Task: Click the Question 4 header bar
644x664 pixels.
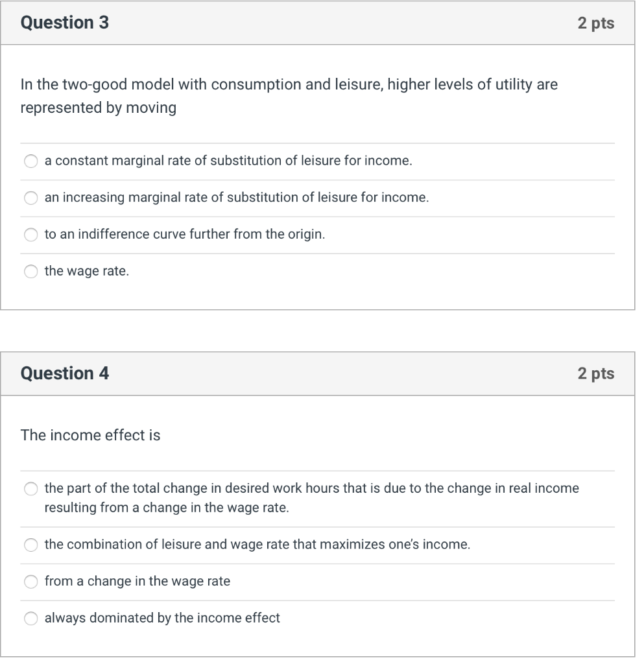Action: [259, 373]
